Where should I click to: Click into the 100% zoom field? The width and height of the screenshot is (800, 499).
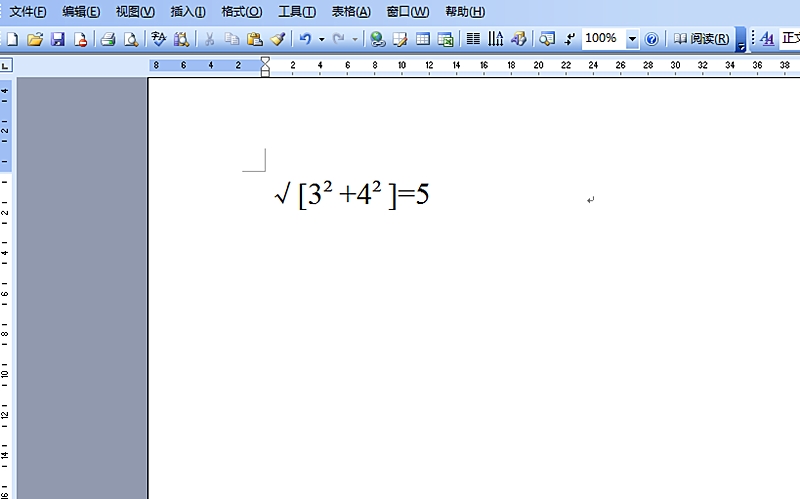pyautogui.click(x=604, y=38)
